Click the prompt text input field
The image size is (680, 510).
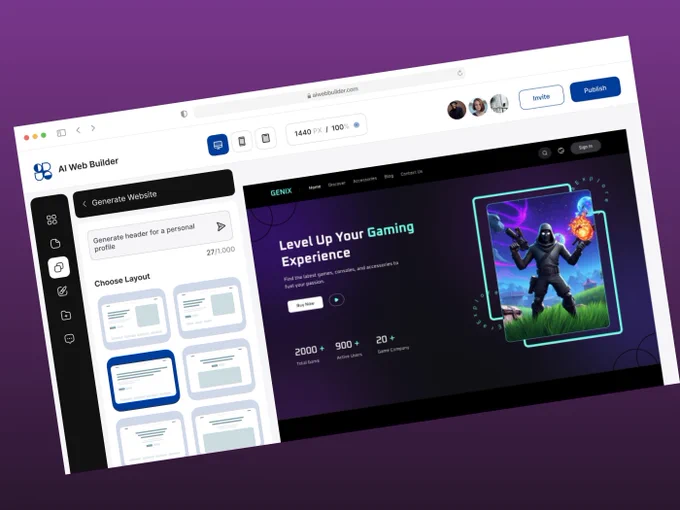160,235
